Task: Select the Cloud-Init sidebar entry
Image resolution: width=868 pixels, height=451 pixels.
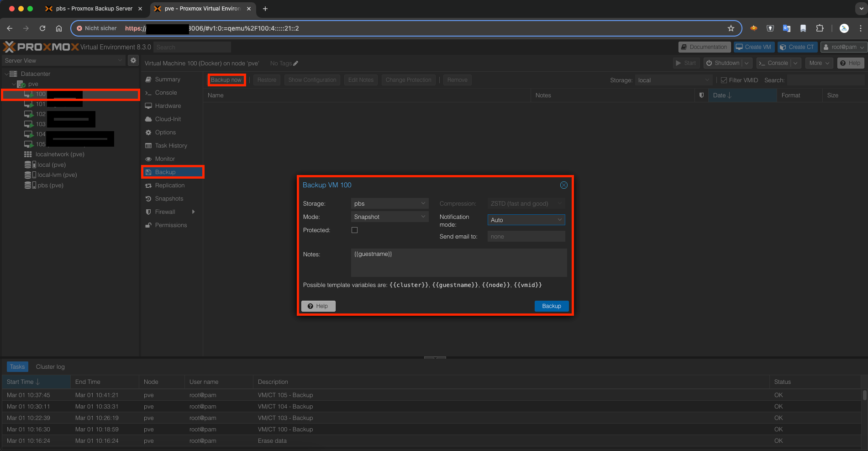Action: (167, 119)
